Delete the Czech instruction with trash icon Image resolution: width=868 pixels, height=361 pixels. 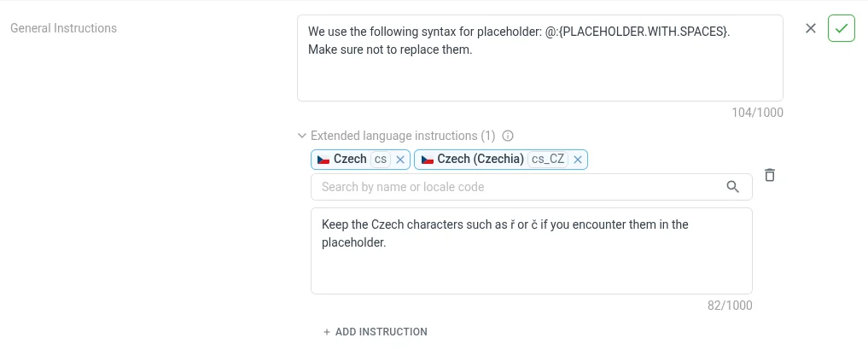coord(769,175)
